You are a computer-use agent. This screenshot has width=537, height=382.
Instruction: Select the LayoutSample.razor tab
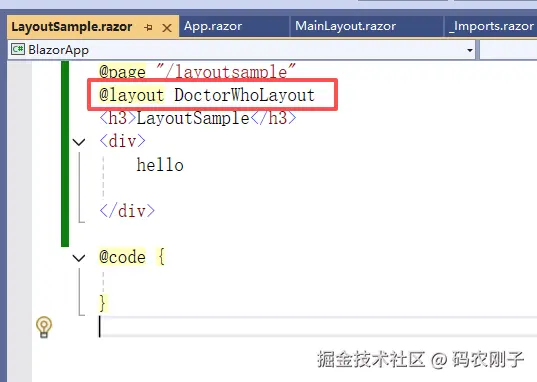pos(72,27)
